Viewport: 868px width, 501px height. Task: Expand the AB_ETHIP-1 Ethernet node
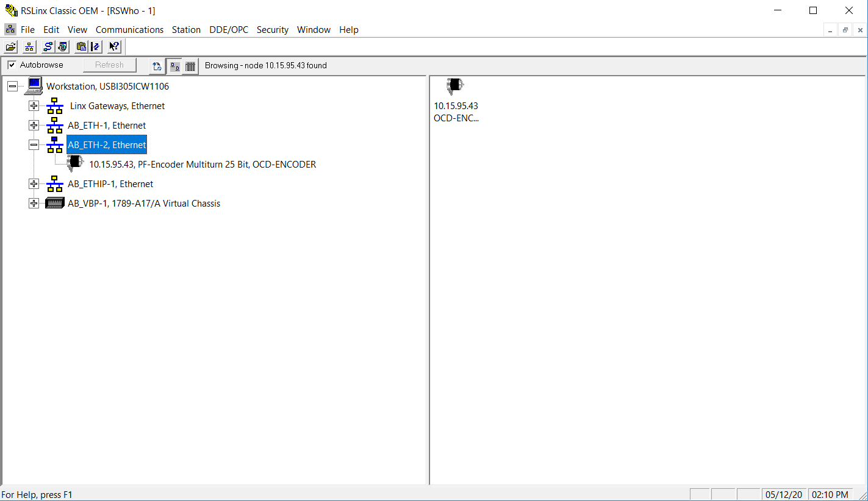(34, 184)
